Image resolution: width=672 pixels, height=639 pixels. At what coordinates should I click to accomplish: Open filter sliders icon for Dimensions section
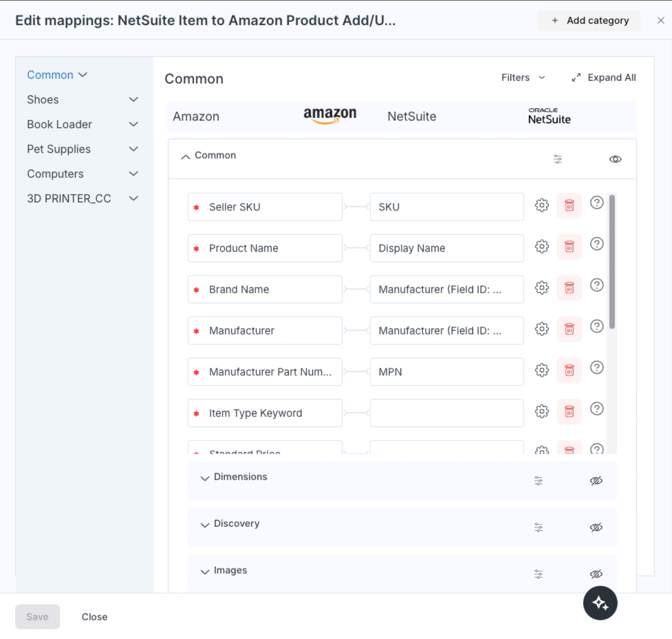coord(538,481)
